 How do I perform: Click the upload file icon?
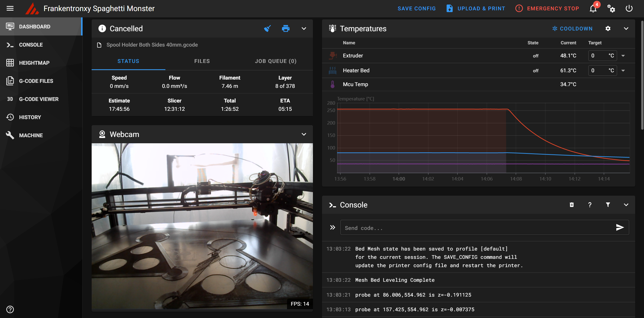pos(449,9)
